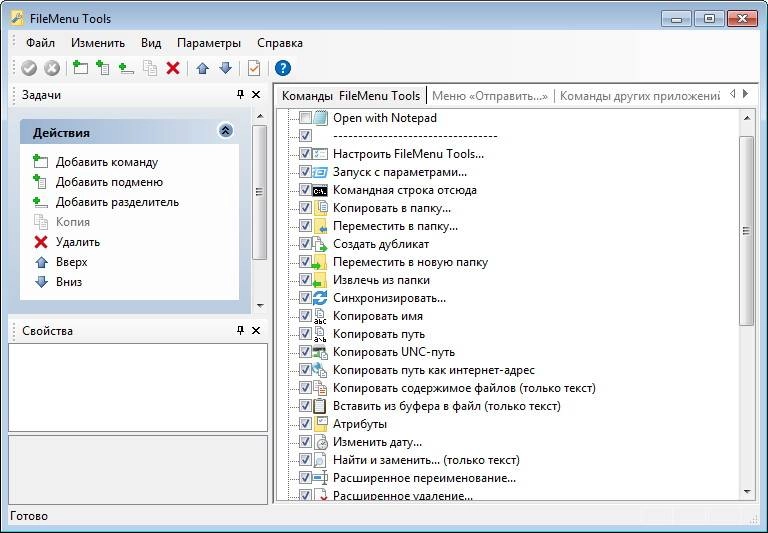Uncheck Настроить FileMenu Tools... checkbox

coord(305,154)
